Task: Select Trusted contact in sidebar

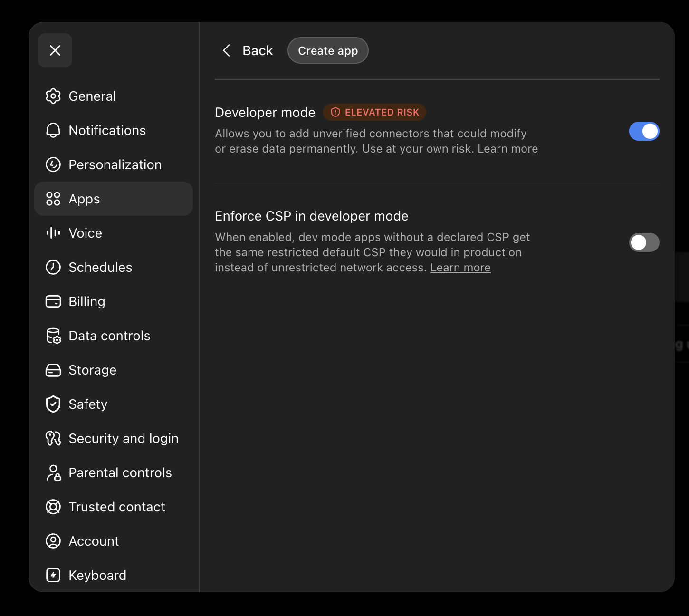Action: (114, 507)
